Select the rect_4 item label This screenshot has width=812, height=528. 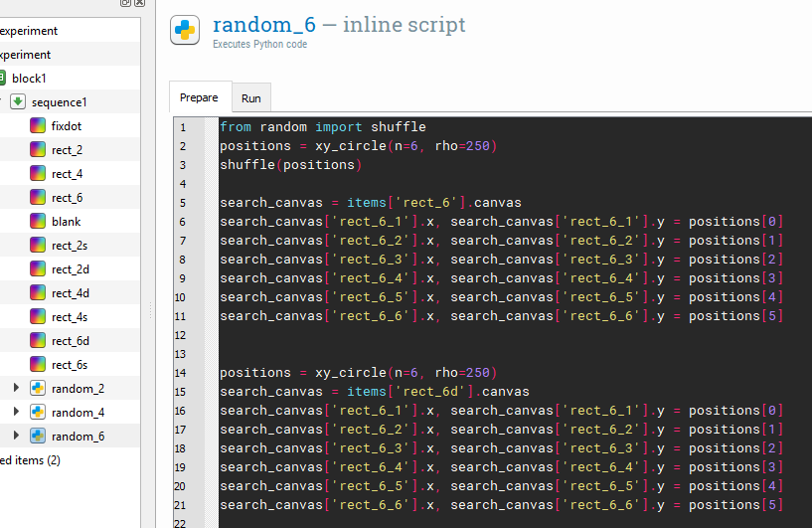[x=67, y=174]
